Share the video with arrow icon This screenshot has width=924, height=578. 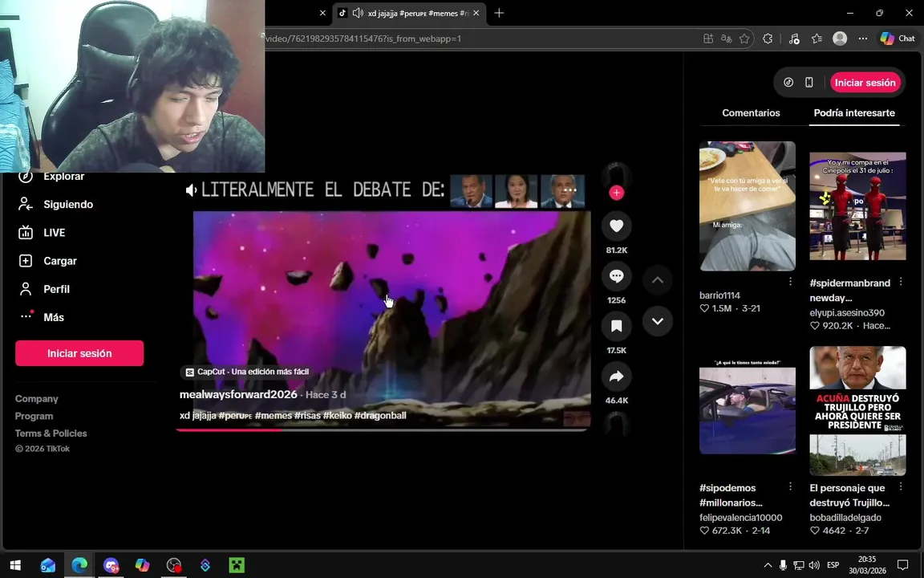[616, 377]
